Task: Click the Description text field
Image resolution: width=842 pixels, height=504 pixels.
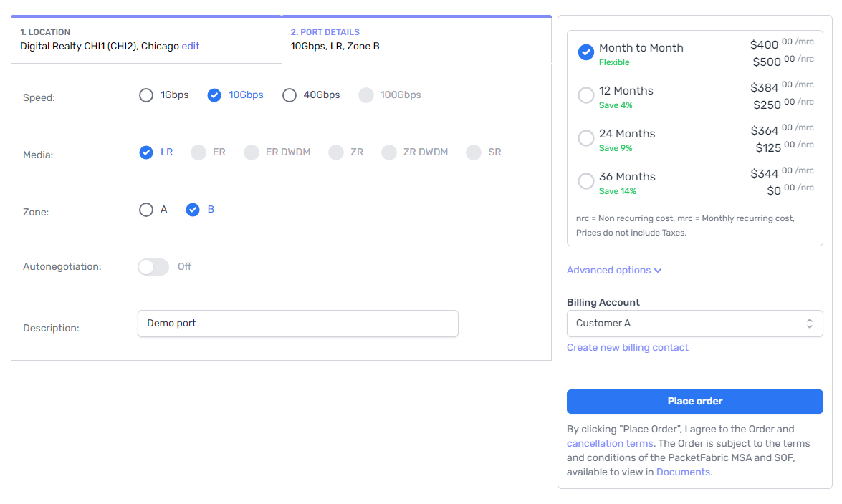Action: (297, 324)
